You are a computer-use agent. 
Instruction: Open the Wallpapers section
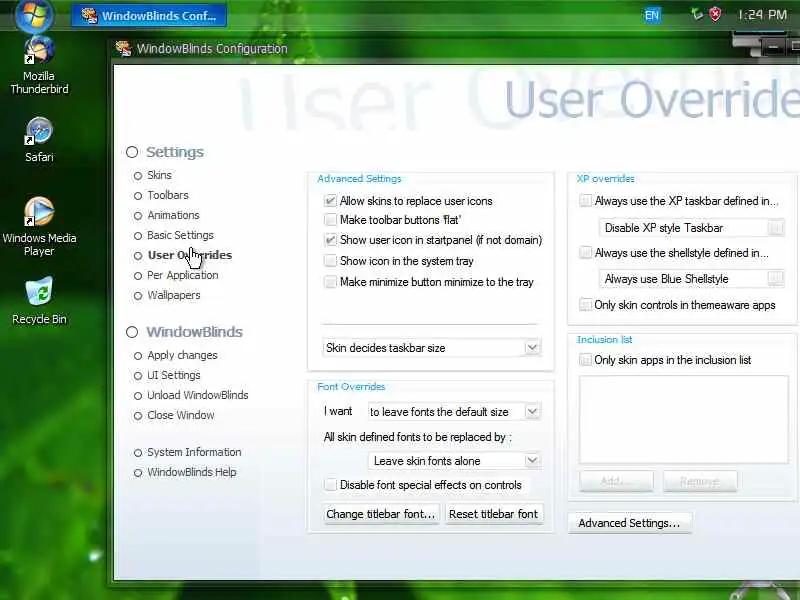[x=173, y=295]
